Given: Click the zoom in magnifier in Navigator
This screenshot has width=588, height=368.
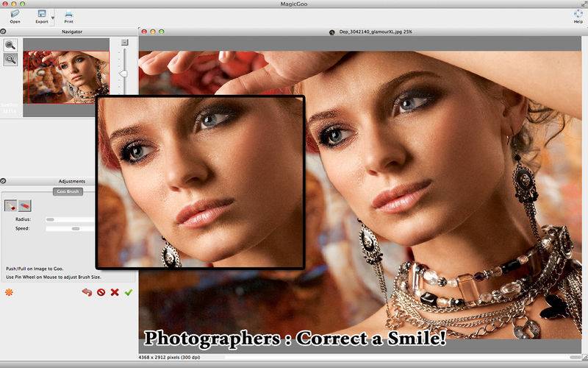Looking at the screenshot, I should (11, 46).
